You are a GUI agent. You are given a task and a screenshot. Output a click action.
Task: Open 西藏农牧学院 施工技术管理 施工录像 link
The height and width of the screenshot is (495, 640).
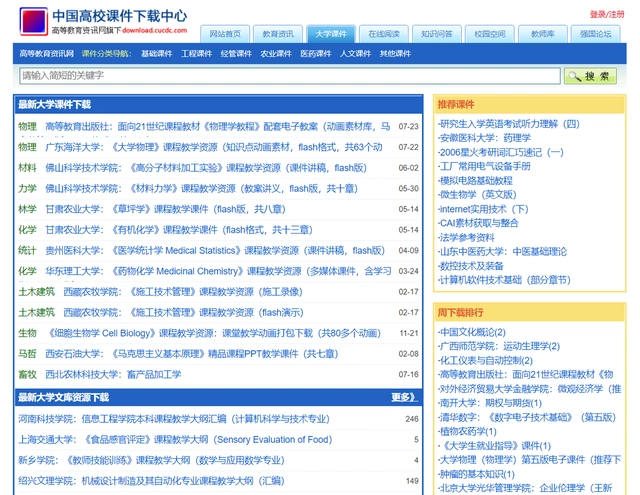click(x=183, y=292)
